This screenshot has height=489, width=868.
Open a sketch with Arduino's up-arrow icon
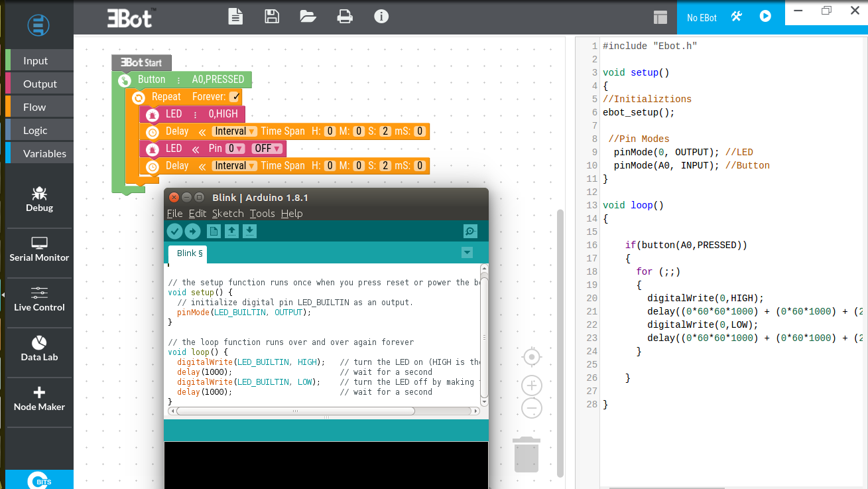point(231,231)
